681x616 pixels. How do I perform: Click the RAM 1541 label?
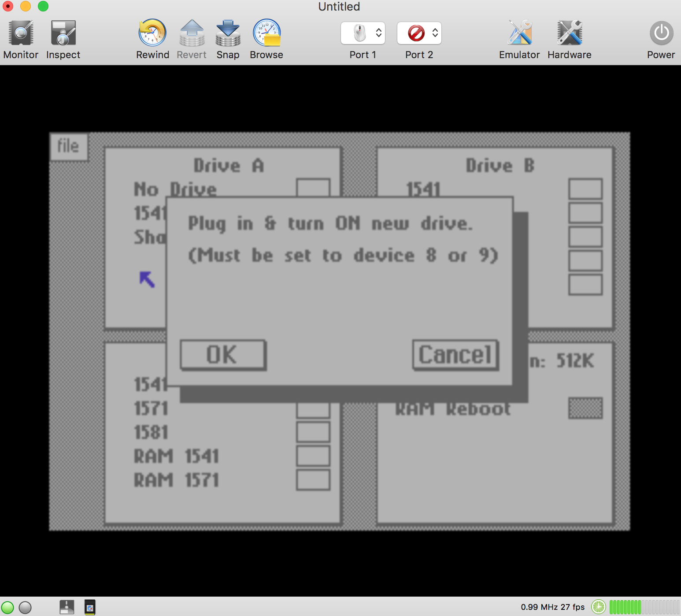click(176, 456)
